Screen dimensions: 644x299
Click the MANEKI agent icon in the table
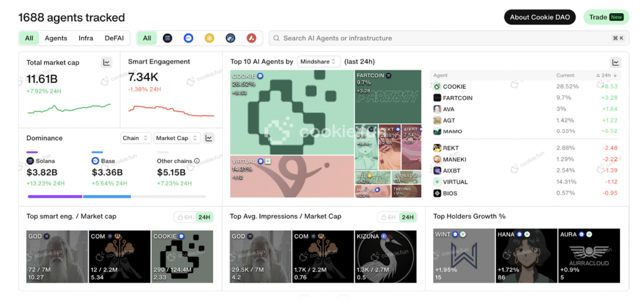tap(437, 159)
